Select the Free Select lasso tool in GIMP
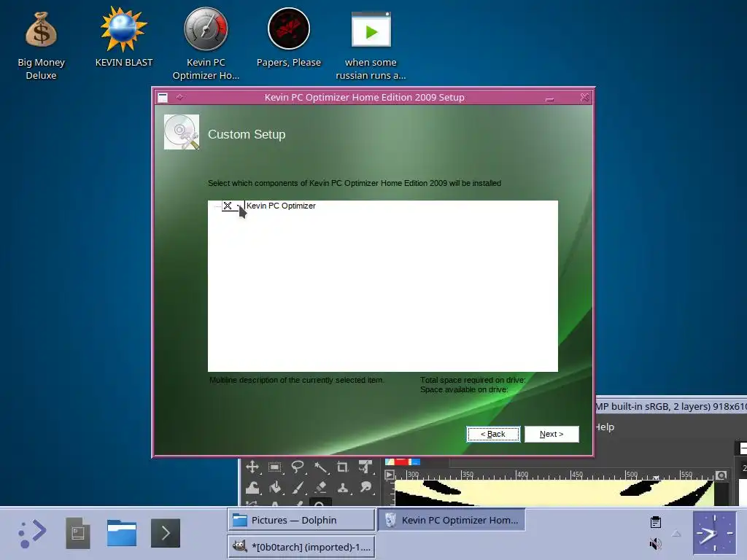 tap(298, 467)
